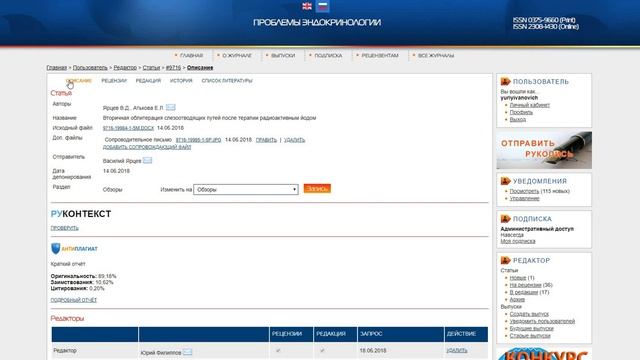Go to Пользователь in breadcrumb
The width and height of the screenshot is (640, 360).
(90, 68)
